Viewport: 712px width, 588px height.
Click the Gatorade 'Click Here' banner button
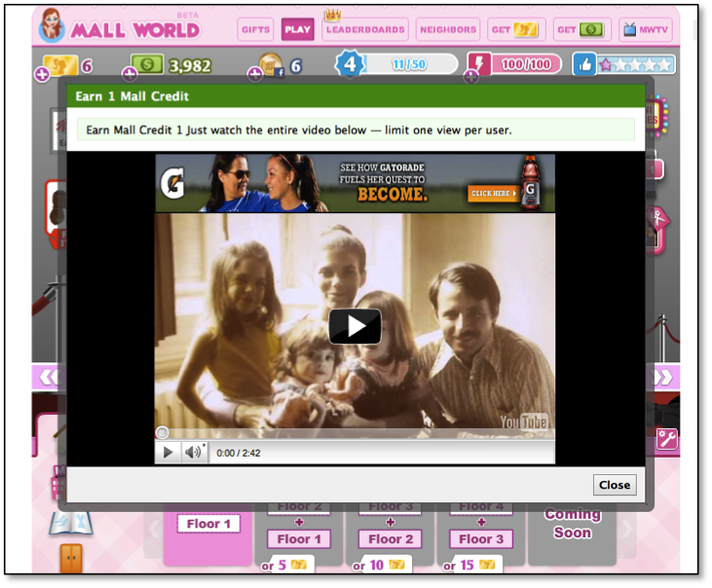coord(492,193)
